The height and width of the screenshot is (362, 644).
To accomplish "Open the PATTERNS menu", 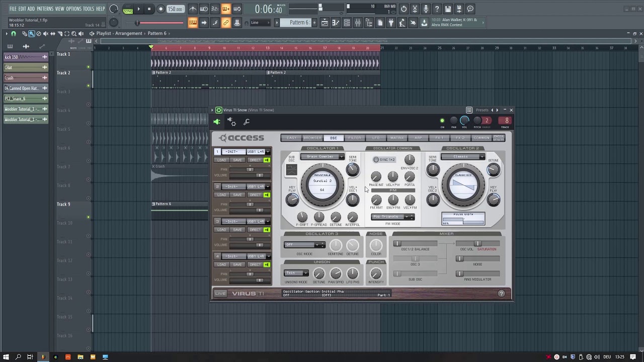I will pyautogui.click(x=45, y=9).
